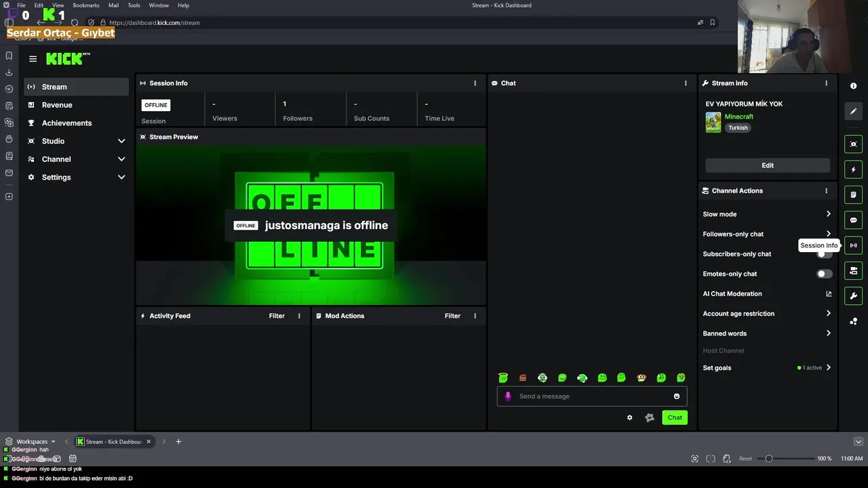Open Set goals arrow showing 1 active
Screen dimensions: 868x488
pos(829,368)
